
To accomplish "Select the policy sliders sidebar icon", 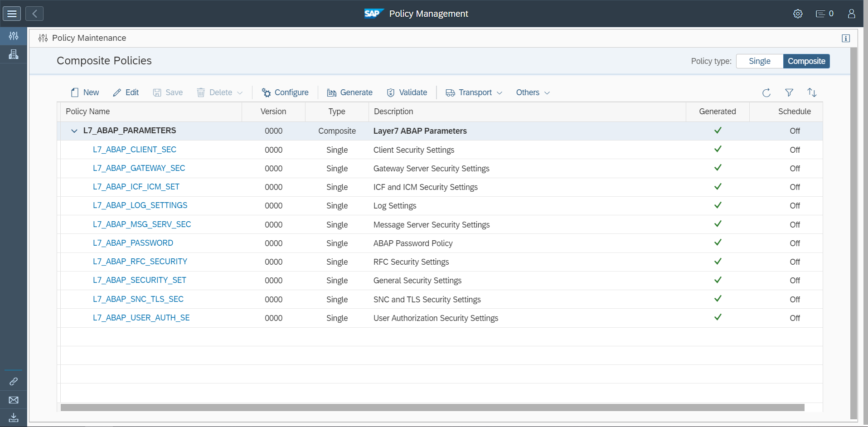I will tap(14, 36).
